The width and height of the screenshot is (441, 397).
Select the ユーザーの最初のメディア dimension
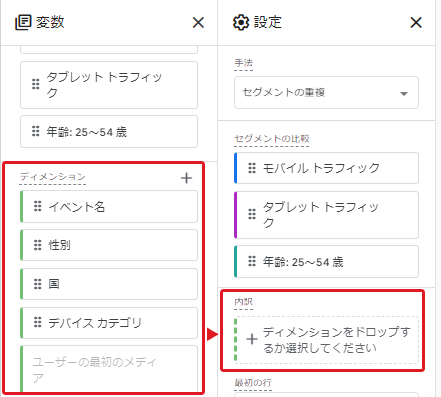[109, 369]
